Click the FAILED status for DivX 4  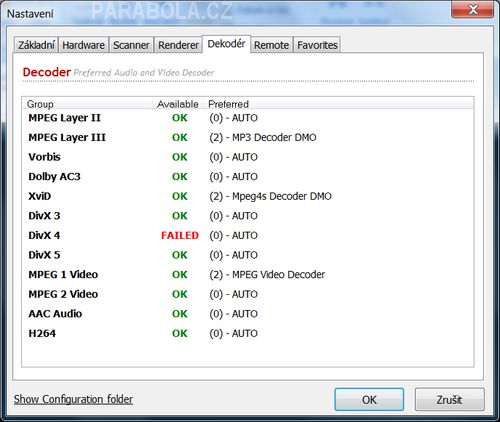(x=180, y=235)
